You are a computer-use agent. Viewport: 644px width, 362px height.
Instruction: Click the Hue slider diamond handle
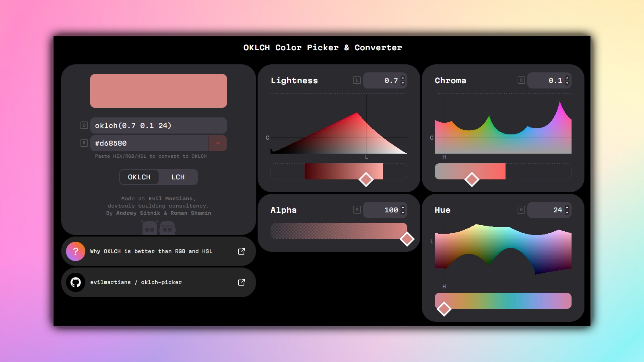[x=444, y=309]
